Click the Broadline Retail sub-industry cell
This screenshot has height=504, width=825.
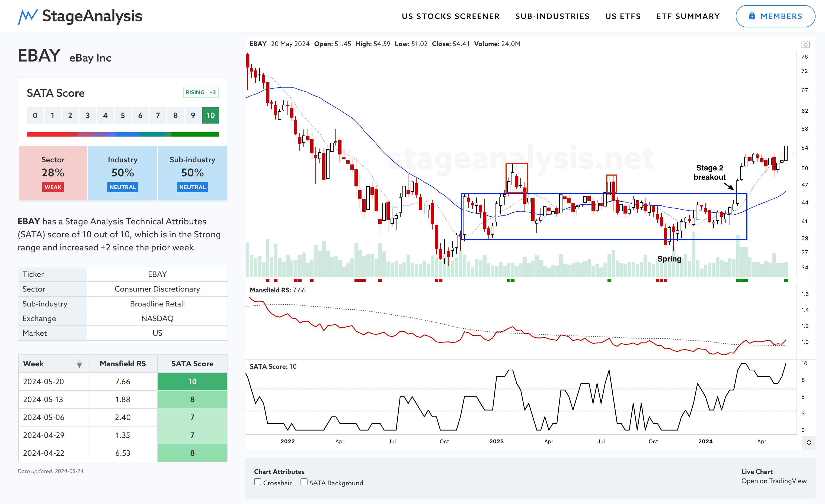click(157, 304)
